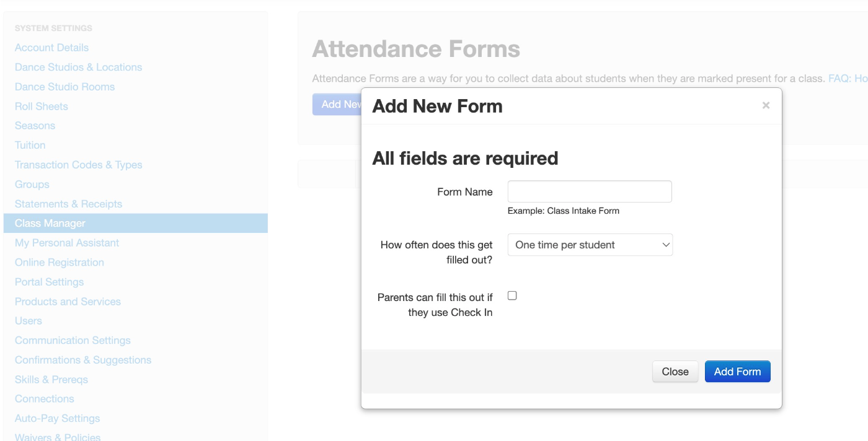The height and width of the screenshot is (441, 868).
Task: Click the Close button in the dialog
Action: click(675, 372)
